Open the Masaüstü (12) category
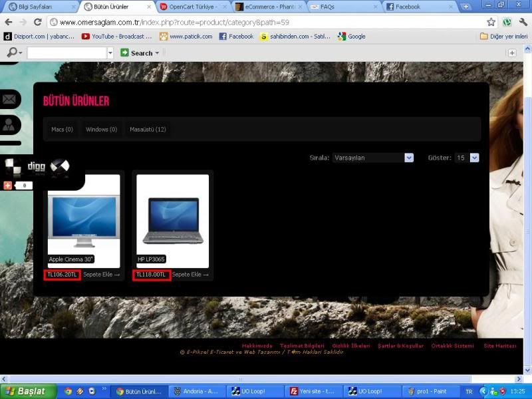The width and height of the screenshot is (532, 399). (148, 129)
